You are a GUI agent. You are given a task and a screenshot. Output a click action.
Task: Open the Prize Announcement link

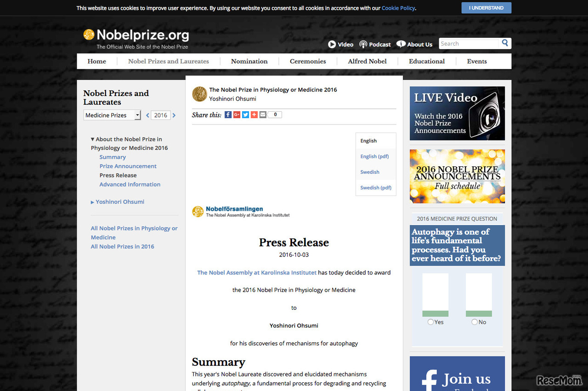[128, 166]
